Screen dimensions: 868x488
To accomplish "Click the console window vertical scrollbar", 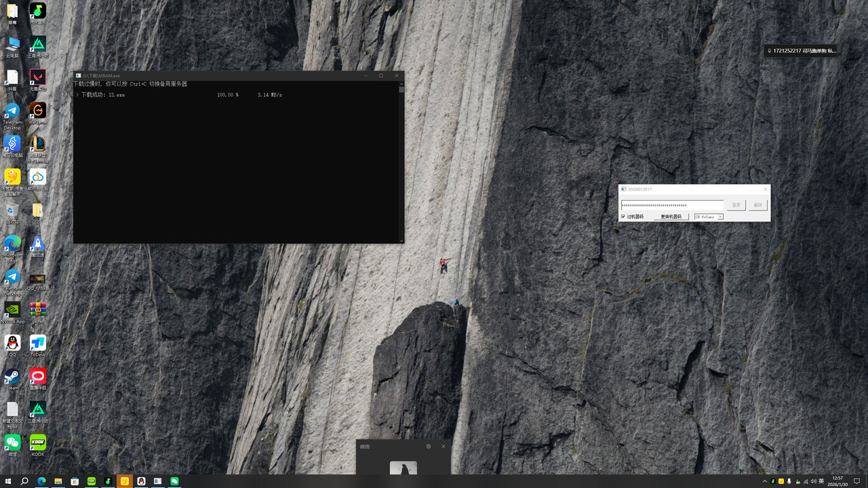I will pos(401,163).
